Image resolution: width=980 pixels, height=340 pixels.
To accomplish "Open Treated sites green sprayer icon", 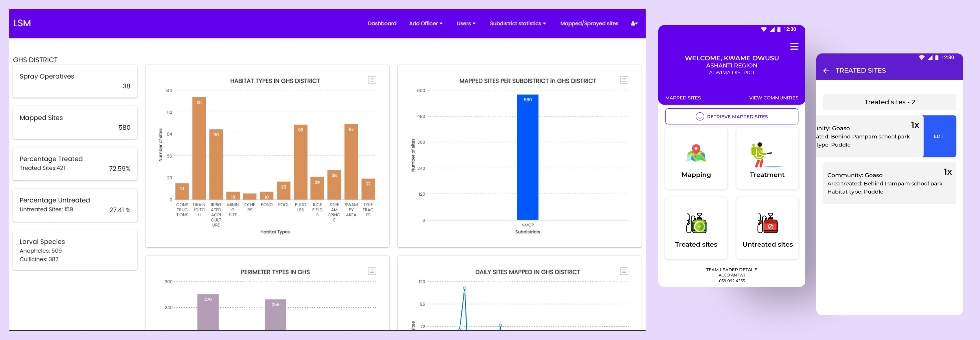I will tap(696, 223).
